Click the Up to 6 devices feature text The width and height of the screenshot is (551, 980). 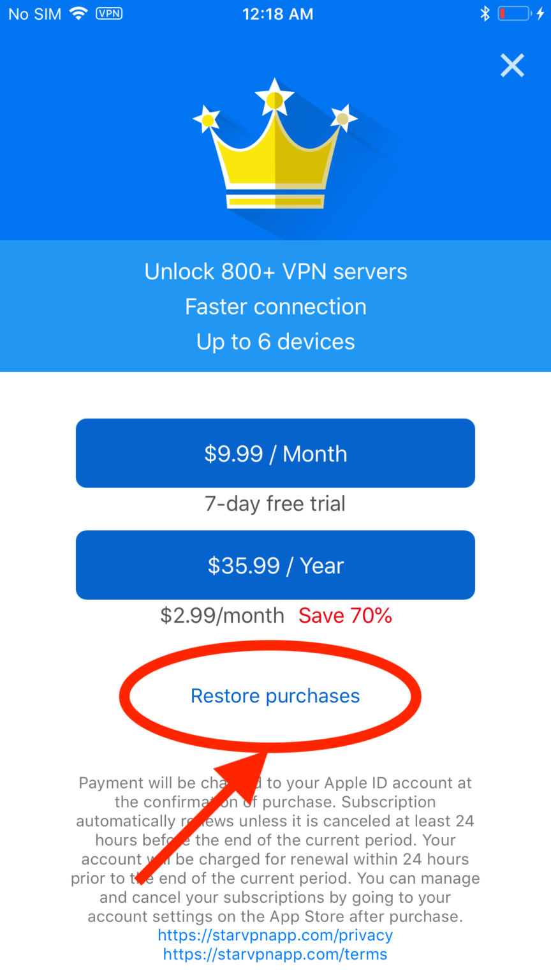[275, 341]
